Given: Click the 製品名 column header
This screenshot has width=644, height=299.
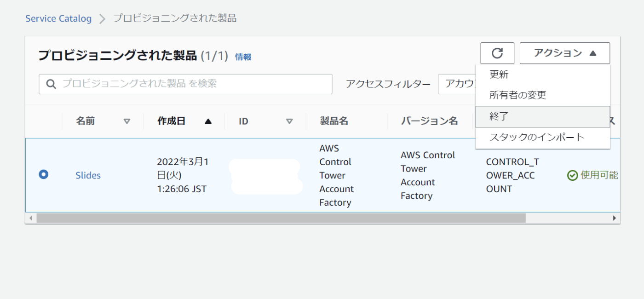Looking at the screenshot, I should coord(334,121).
